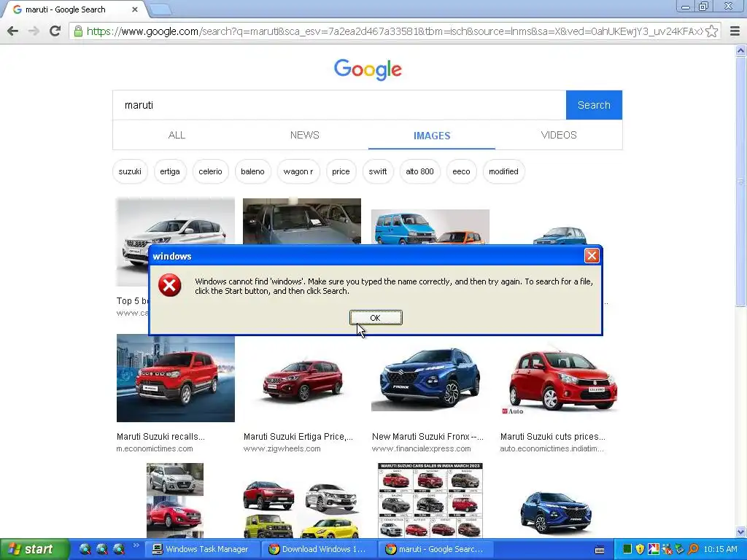Click the red error icon in dialog
Viewport: 747px width, 560px height.
pyautogui.click(x=169, y=285)
